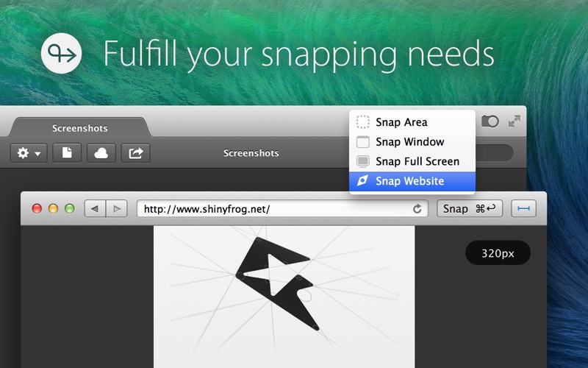Click the Snap Website compass icon
Image resolution: width=588 pixels, height=368 pixels.
362,180
